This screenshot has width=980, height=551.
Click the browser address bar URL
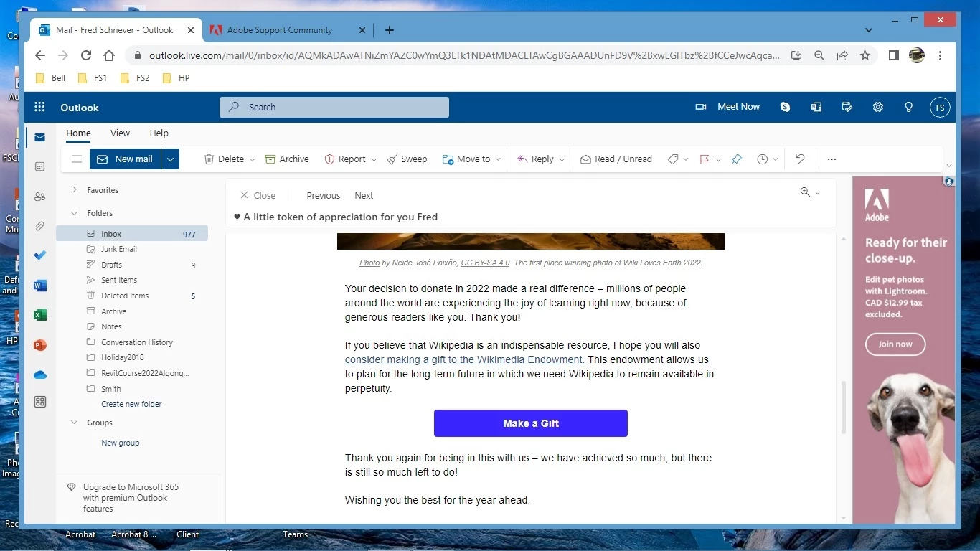464,55
